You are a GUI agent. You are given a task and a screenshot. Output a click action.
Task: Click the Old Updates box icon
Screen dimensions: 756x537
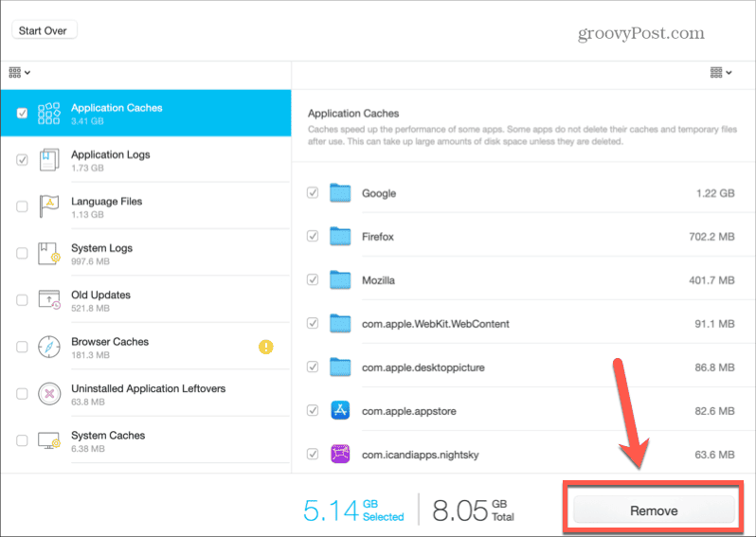pos(49,300)
